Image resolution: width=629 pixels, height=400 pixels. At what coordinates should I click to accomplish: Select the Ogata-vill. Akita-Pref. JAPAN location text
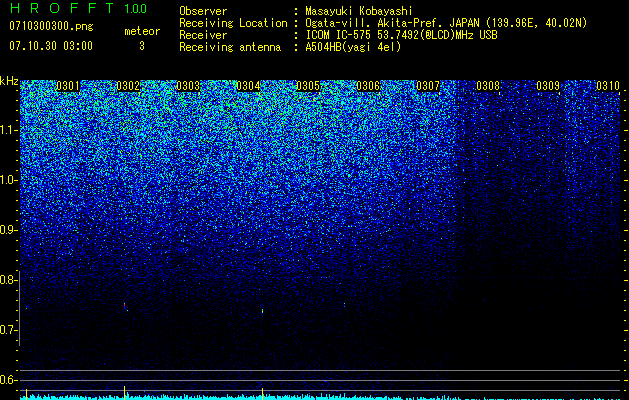click(x=446, y=23)
